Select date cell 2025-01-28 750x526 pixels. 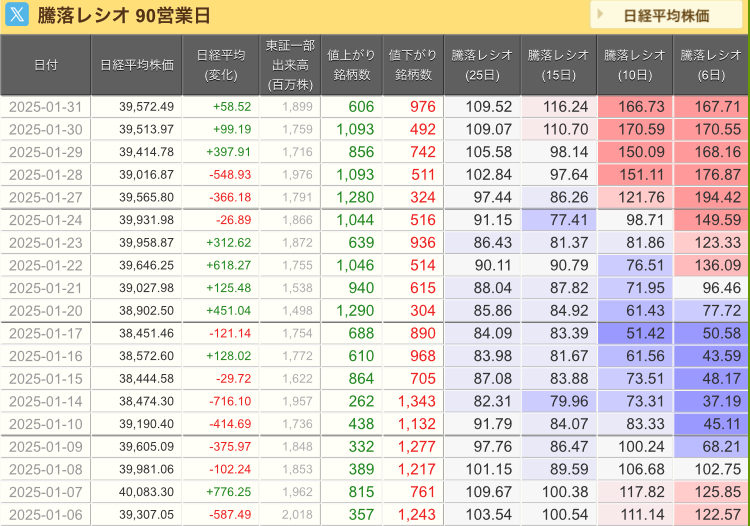point(45,175)
